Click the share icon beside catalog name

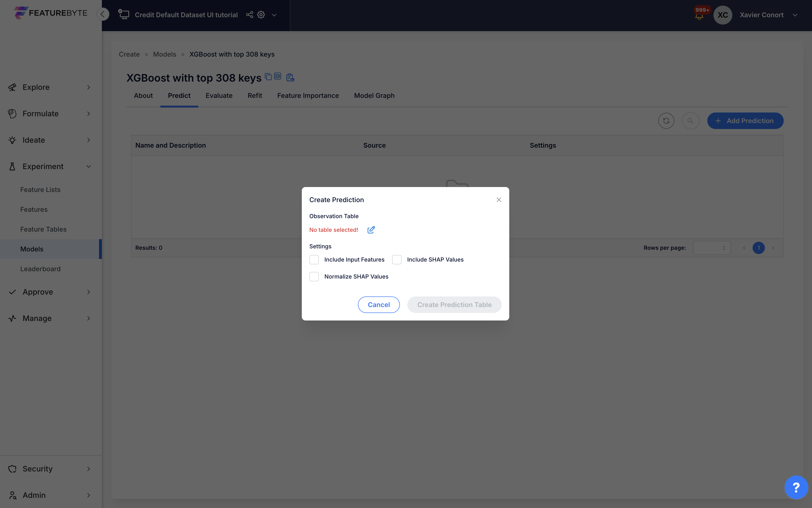click(x=249, y=15)
